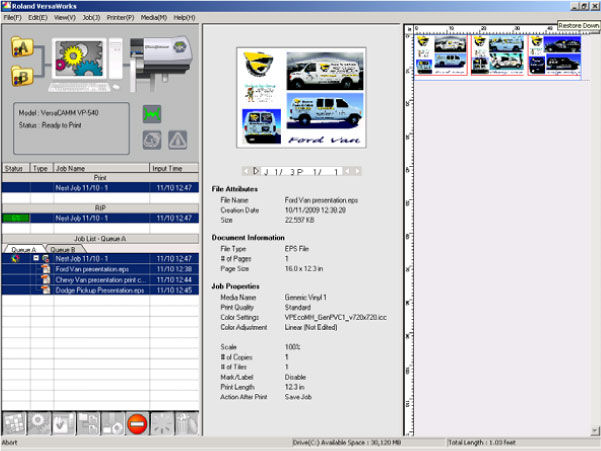
Task: Open the Help(H) menu
Action: click(184, 18)
